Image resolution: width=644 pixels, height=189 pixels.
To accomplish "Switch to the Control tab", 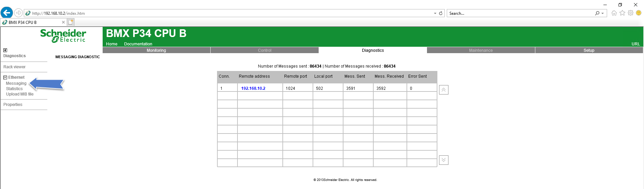I will pyautogui.click(x=265, y=50).
